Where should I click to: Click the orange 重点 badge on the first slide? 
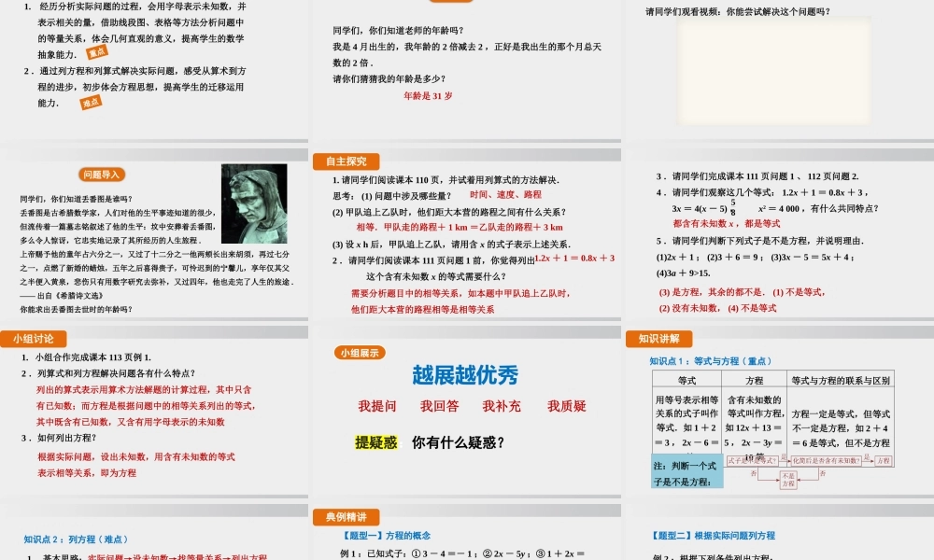97,53
